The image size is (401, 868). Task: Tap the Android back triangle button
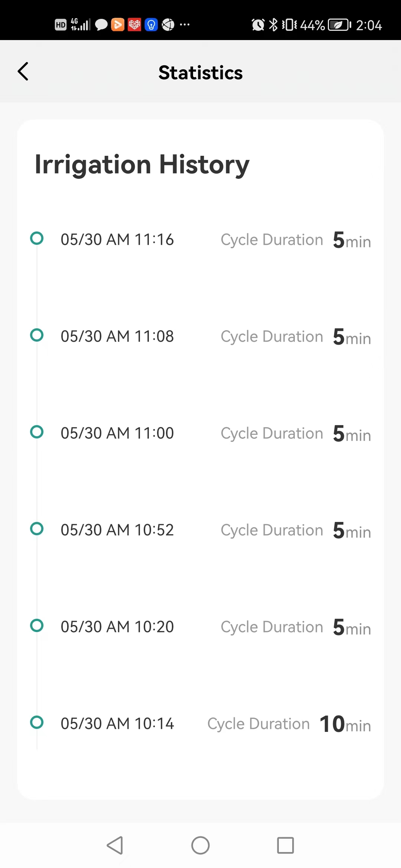coord(115,845)
